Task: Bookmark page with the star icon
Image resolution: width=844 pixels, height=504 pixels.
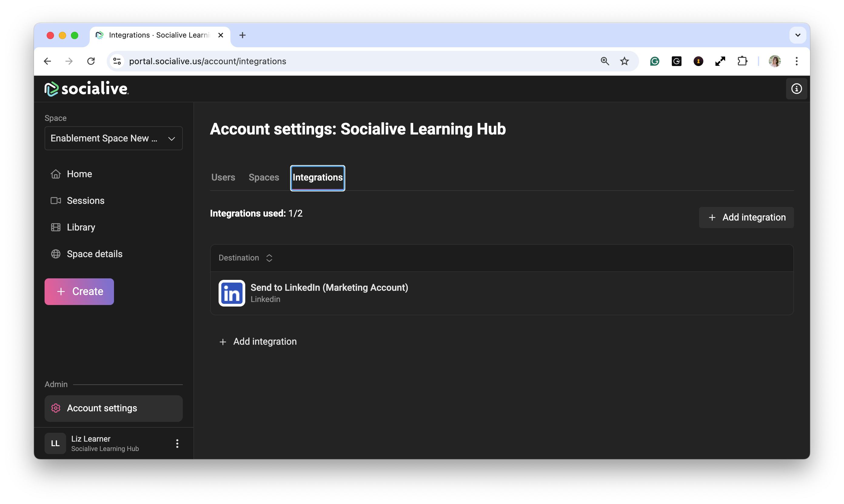Action: pos(624,61)
